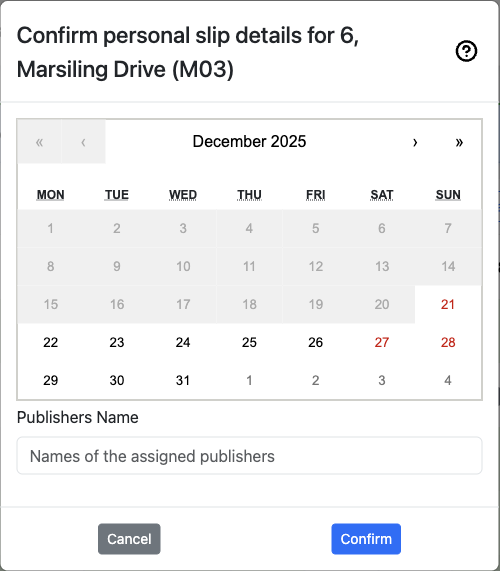Open the help question mark icon

click(466, 51)
